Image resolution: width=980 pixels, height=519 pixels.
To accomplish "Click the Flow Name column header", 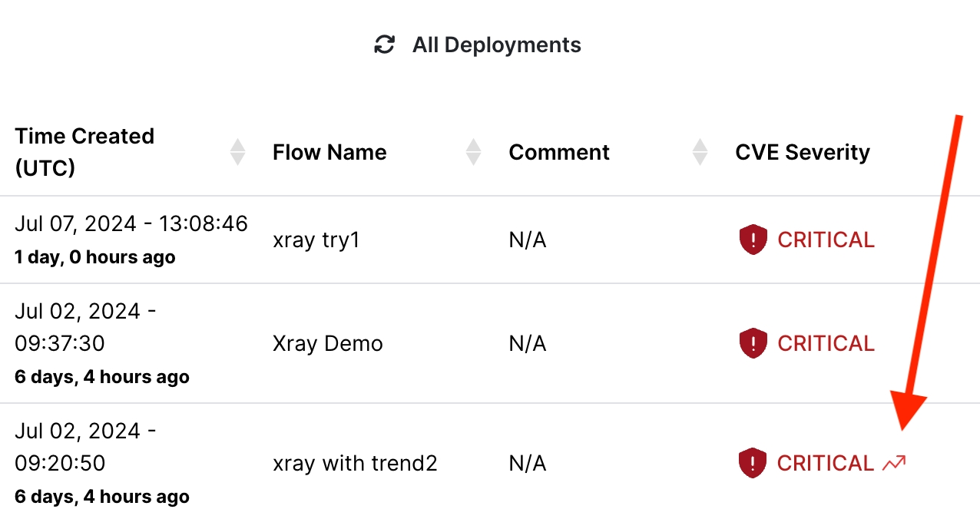I will coord(329,152).
